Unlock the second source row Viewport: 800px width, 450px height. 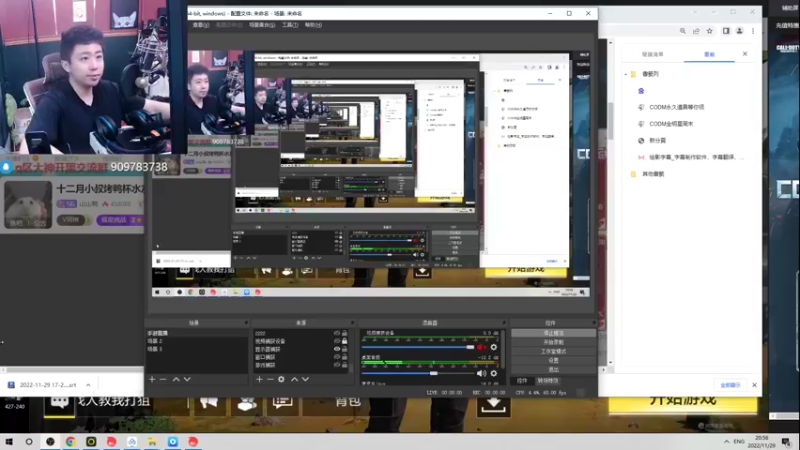click(x=344, y=341)
